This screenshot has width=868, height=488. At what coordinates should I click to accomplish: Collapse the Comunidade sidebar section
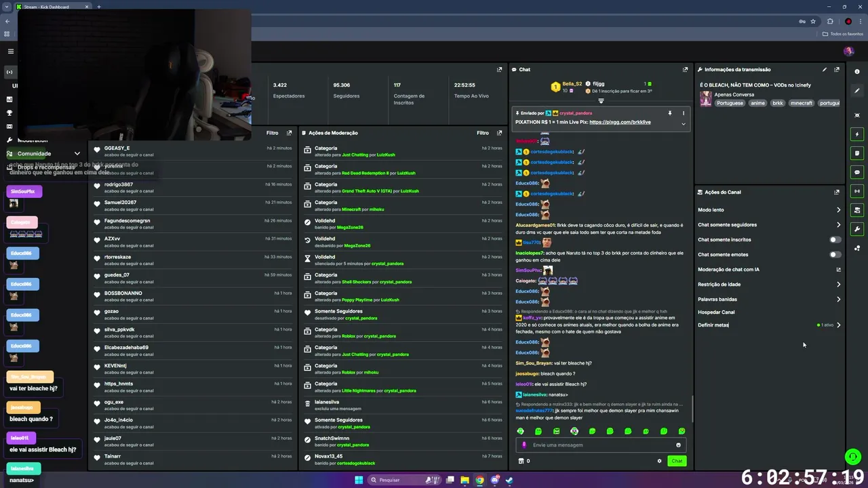point(77,154)
